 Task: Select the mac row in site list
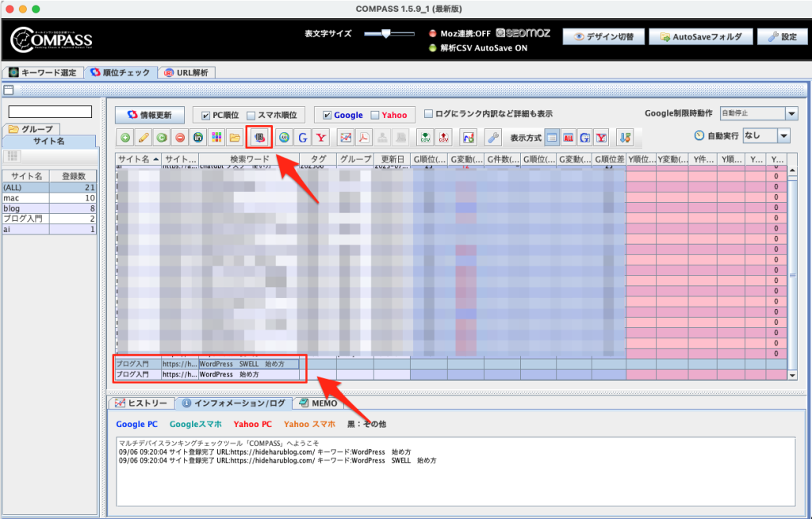click(48, 198)
